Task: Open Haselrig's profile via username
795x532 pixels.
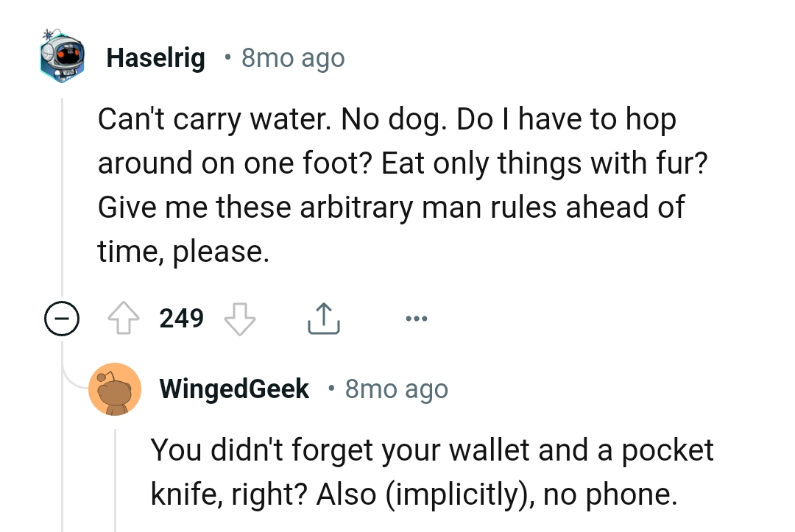Action: pos(155,57)
